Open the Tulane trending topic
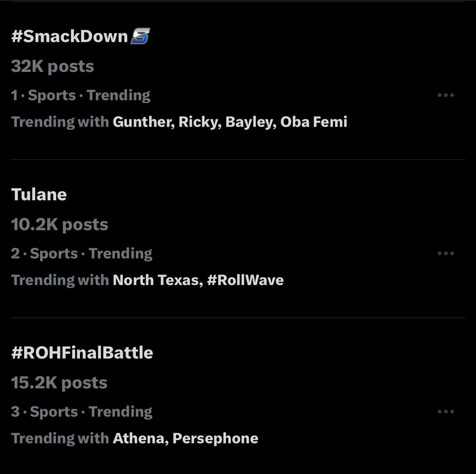This screenshot has width=476, height=474. click(39, 195)
